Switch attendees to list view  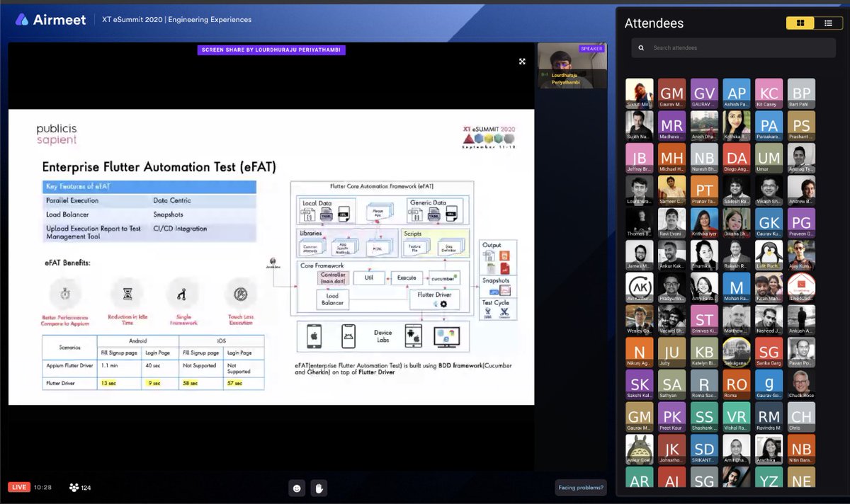click(828, 23)
